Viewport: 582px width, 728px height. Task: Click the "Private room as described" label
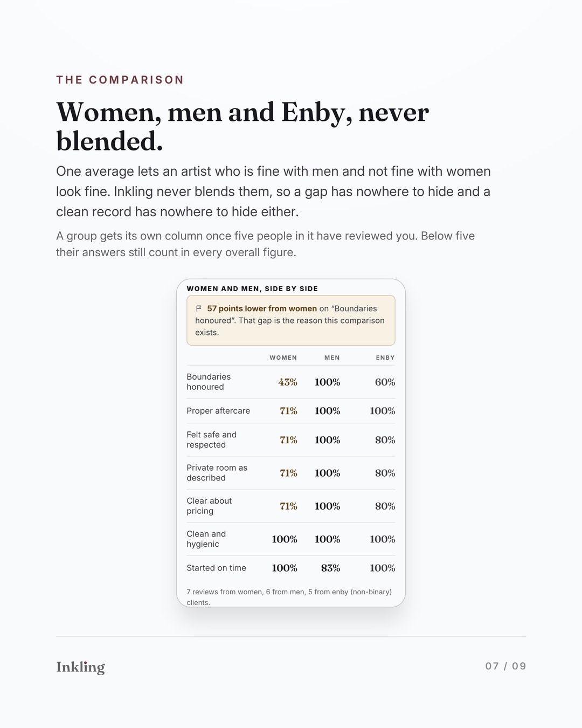coord(217,473)
